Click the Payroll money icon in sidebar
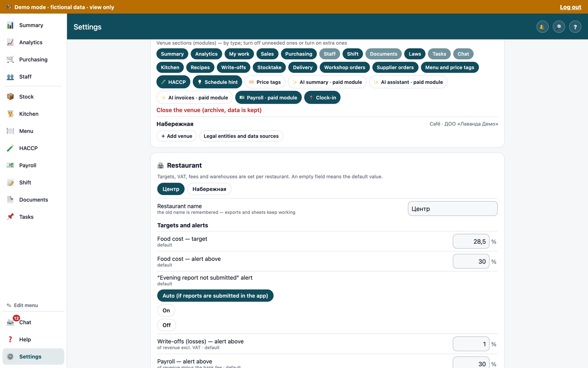The image size is (588, 368). point(10,165)
